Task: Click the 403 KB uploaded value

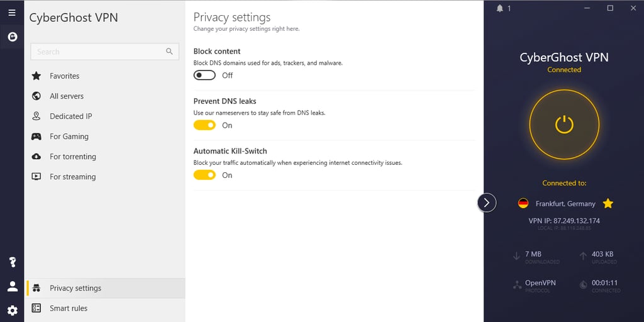Action: (x=602, y=254)
